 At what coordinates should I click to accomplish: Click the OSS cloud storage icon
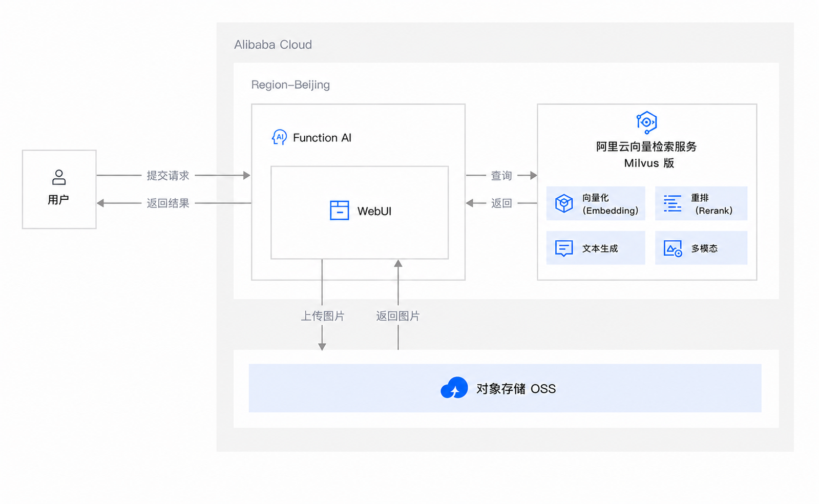[x=454, y=388]
